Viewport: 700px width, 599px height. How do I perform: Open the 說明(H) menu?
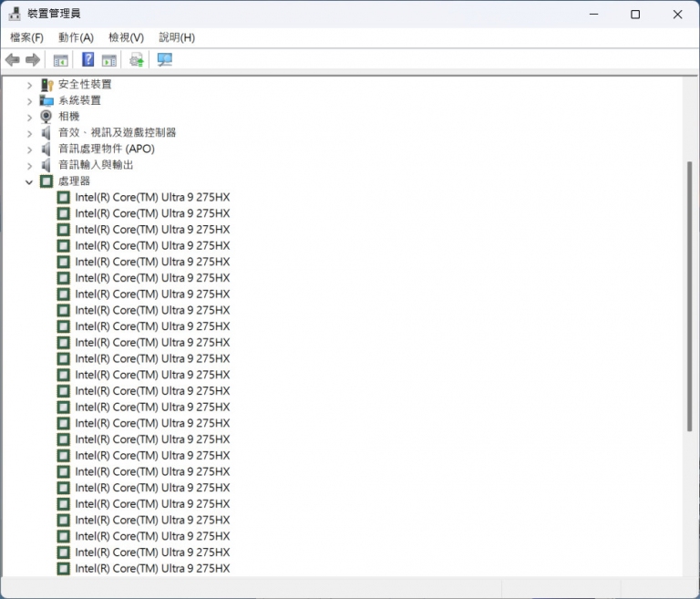coord(177,37)
